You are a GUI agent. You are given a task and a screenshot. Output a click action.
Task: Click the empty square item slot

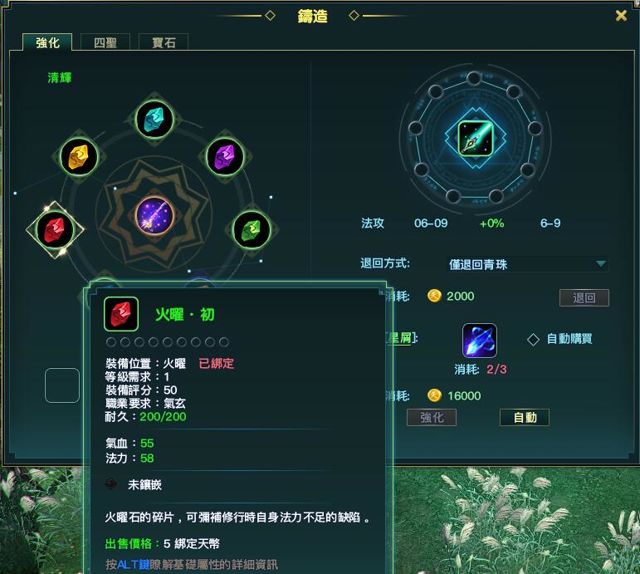(x=62, y=385)
